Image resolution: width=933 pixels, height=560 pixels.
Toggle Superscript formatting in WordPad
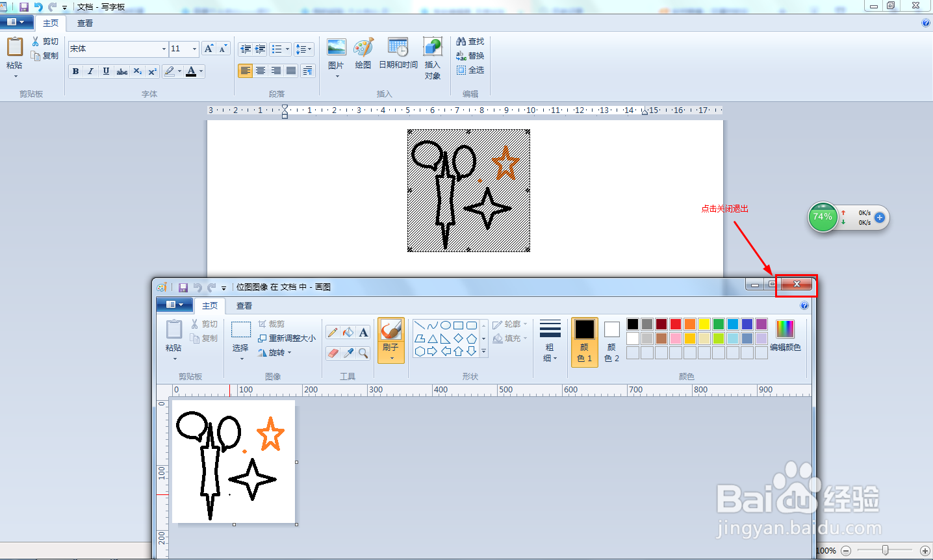(x=152, y=71)
